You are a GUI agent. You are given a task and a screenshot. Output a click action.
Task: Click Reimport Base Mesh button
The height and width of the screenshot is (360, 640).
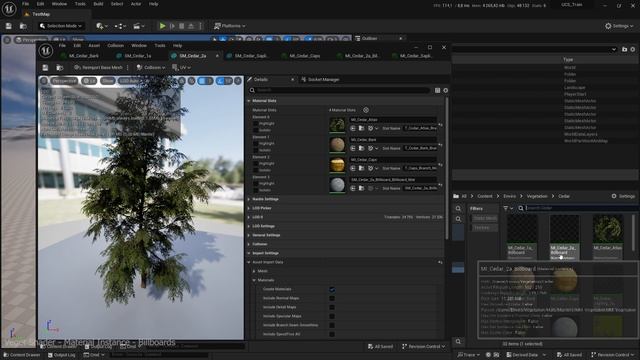(x=98, y=67)
